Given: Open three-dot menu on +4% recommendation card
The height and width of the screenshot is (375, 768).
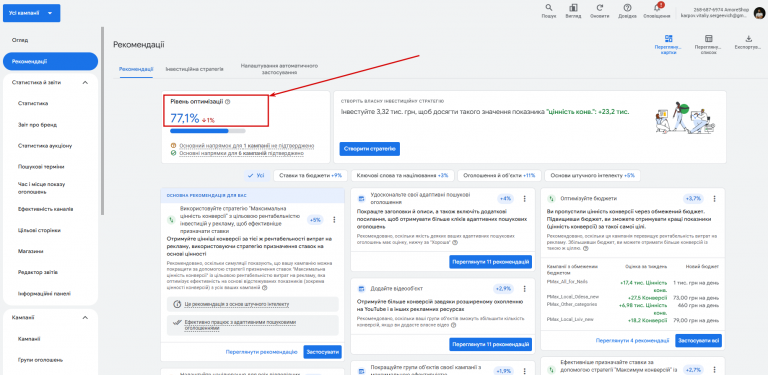Looking at the screenshot, I should pyautogui.click(x=525, y=198).
